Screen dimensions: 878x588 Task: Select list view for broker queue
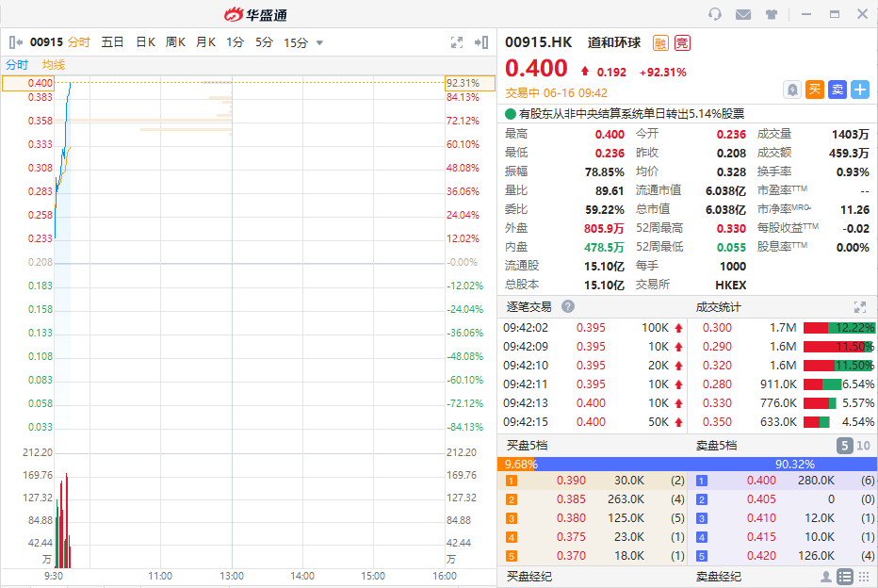(x=845, y=577)
